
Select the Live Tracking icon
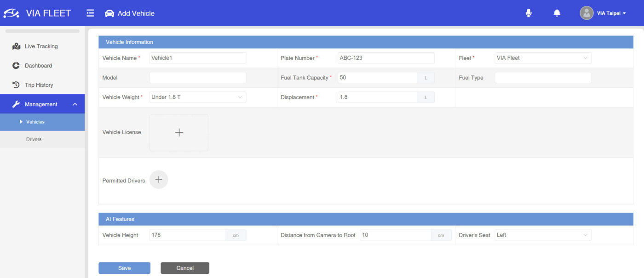(16, 46)
